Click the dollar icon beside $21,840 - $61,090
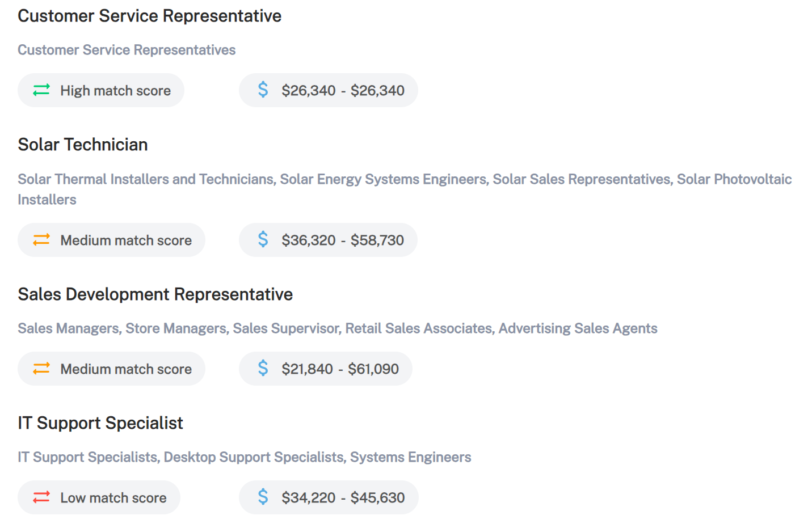The height and width of the screenshot is (528, 812). pyautogui.click(x=263, y=368)
